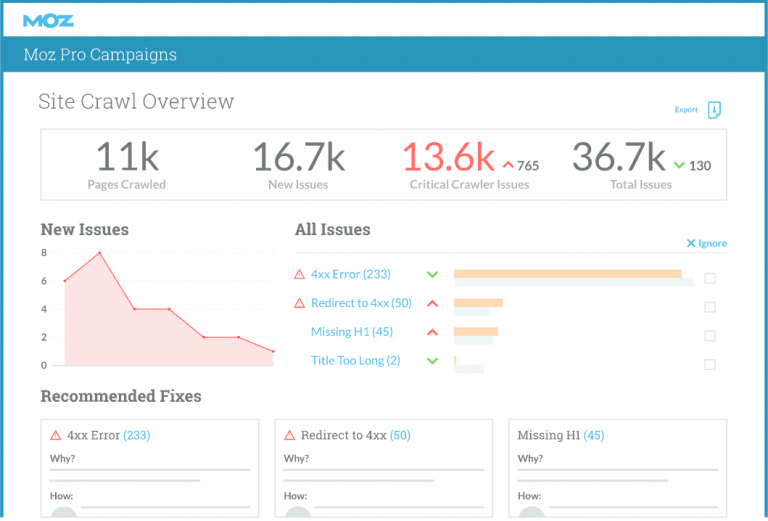Open the Redirect to 4xx (50) issue link
The height and width of the screenshot is (521, 768).
[x=361, y=303]
